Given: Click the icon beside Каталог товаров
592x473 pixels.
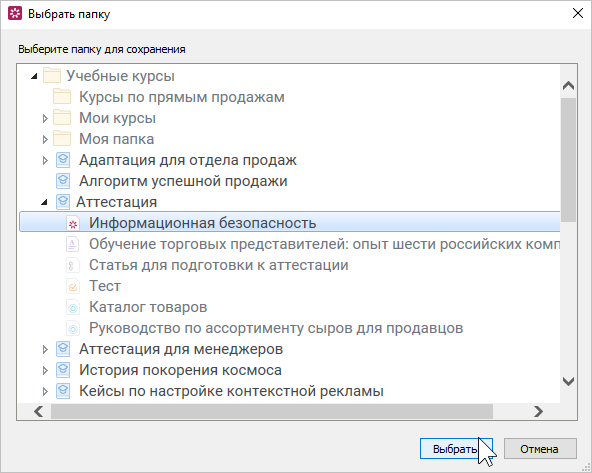Looking at the screenshot, I should pos(72,307).
